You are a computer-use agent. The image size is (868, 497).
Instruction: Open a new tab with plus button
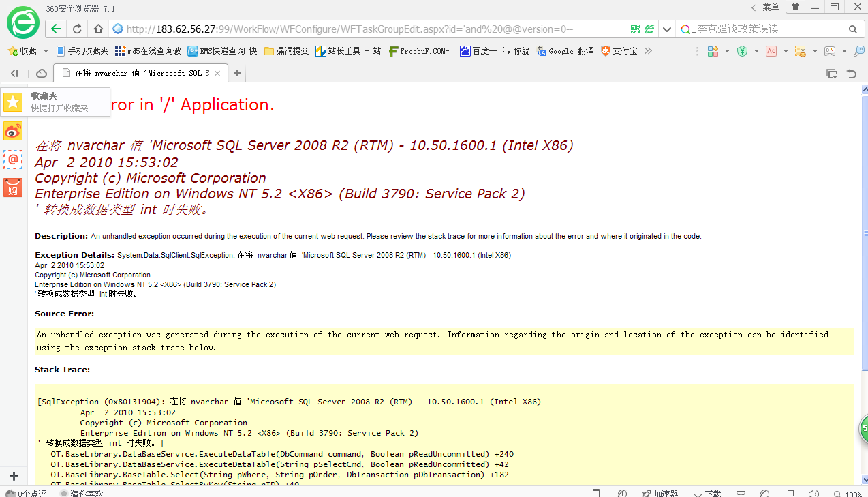point(237,73)
